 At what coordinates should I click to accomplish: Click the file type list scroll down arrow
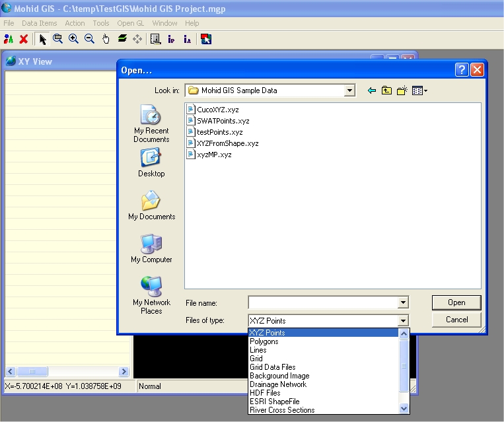click(x=404, y=409)
